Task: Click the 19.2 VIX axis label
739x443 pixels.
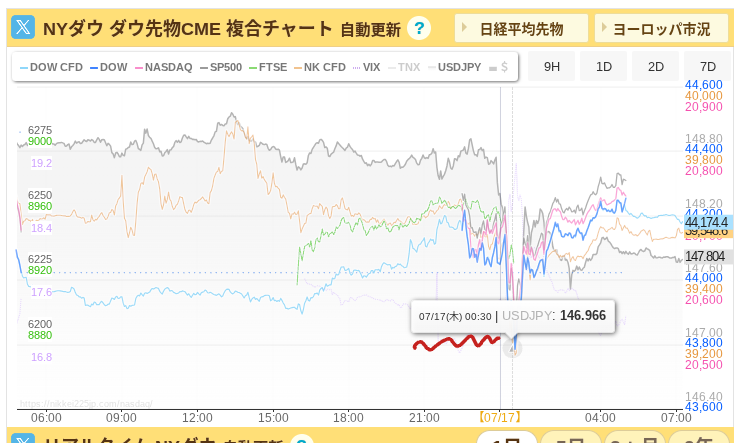Action: pos(41,163)
